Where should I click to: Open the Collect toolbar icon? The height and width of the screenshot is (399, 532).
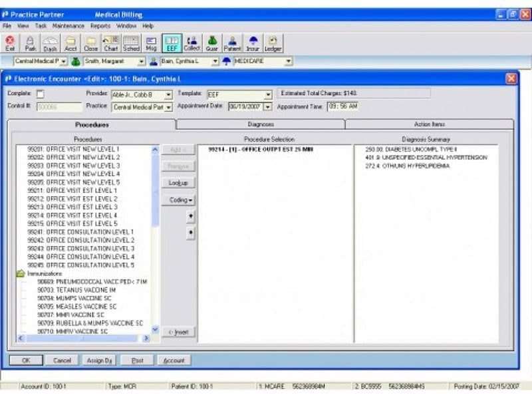pos(192,43)
